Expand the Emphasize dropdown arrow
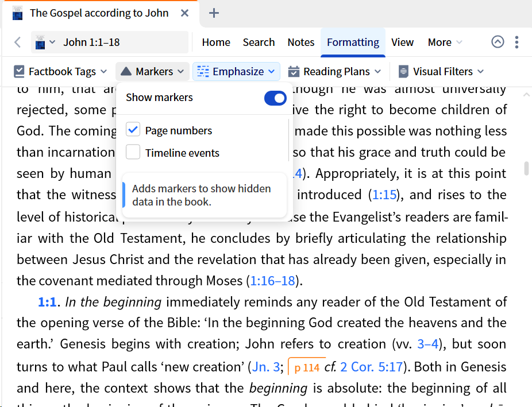The image size is (532, 407). tap(271, 72)
